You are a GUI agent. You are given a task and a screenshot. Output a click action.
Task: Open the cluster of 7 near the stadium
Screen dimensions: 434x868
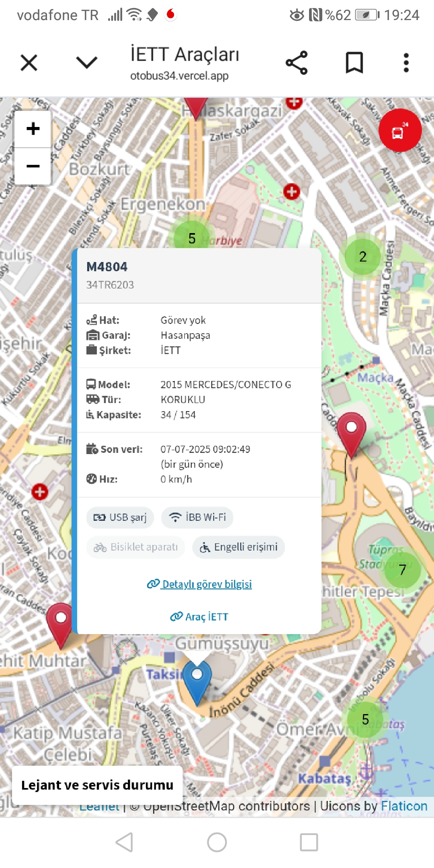[403, 570]
